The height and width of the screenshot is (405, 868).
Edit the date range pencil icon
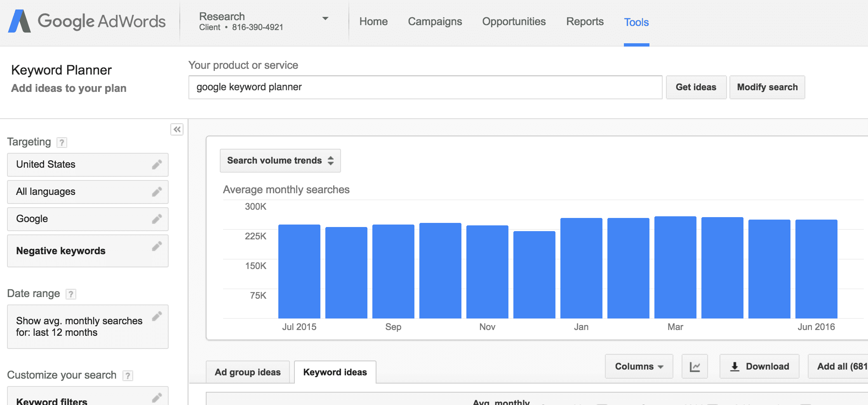tap(157, 316)
